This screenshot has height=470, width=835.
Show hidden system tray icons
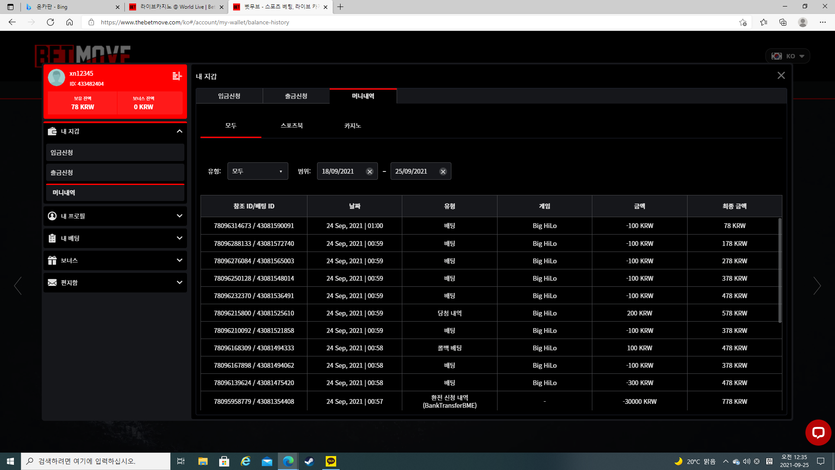[725, 461]
